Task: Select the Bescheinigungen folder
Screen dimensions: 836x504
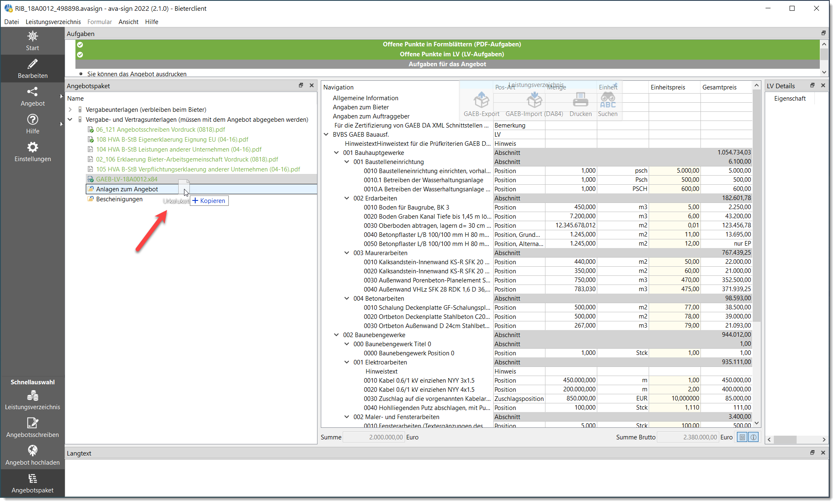Action: tap(119, 199)
